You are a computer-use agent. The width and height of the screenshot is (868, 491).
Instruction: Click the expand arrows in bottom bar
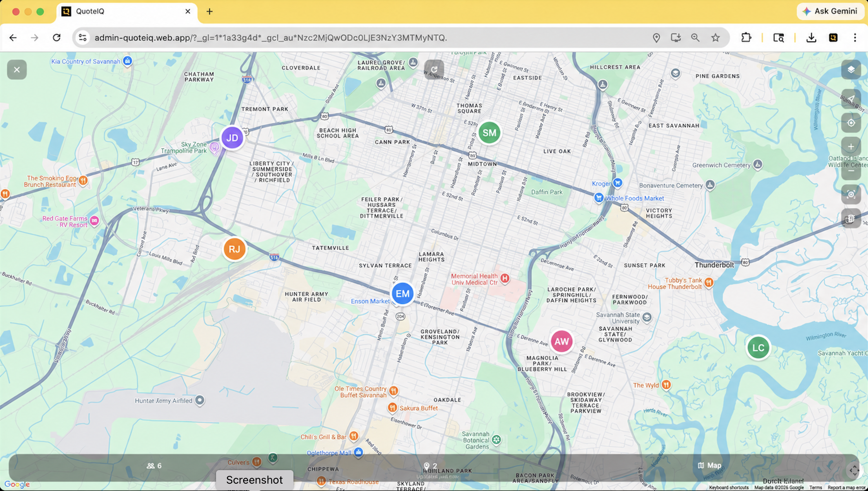[x=854, y=470]
